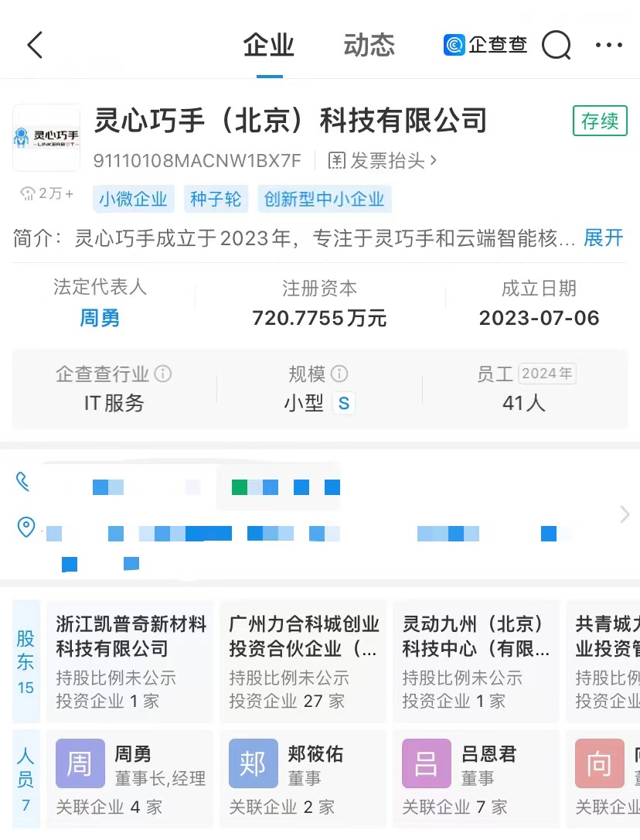
Task: Open the search magnifier icon
Action: coord(557,45)
